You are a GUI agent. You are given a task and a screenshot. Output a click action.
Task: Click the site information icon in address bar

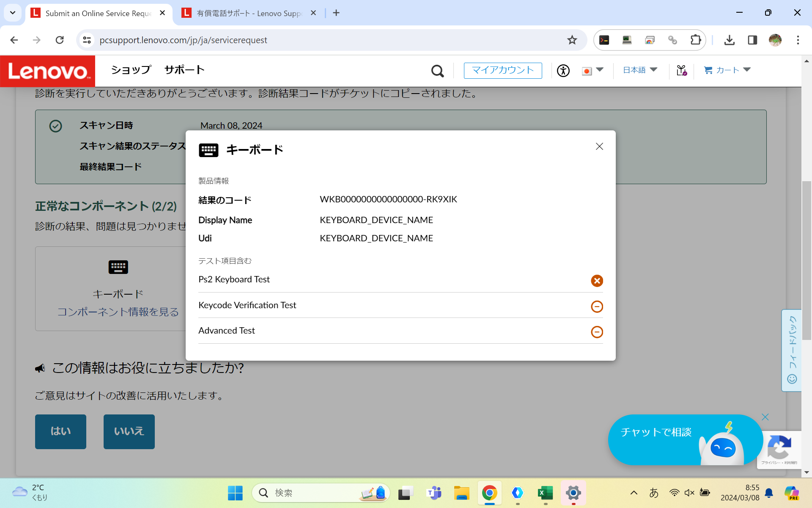click(x=87, y=40)
